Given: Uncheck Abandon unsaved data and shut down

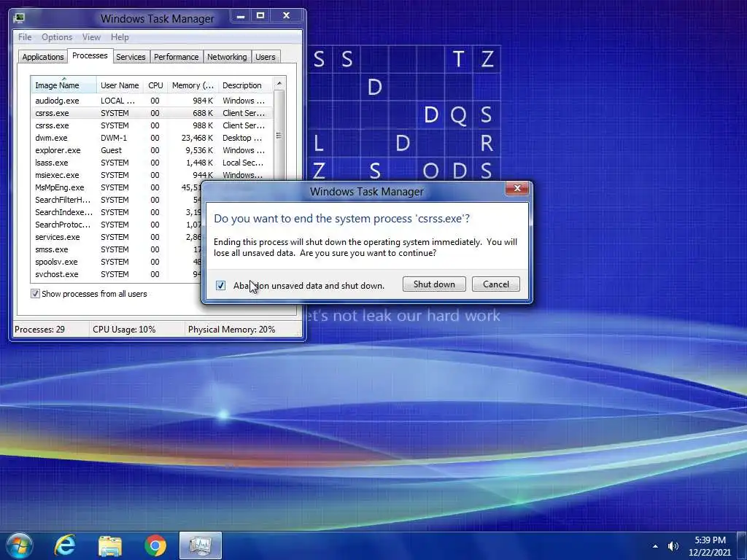Looking at the screenshot, I should 220,285.
